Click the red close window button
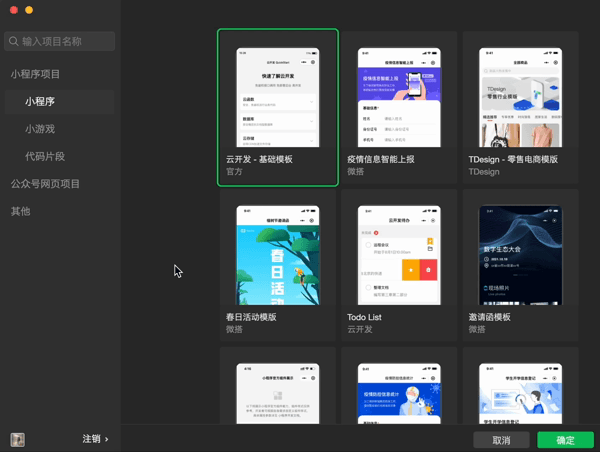600x452 pixels. 14,10
